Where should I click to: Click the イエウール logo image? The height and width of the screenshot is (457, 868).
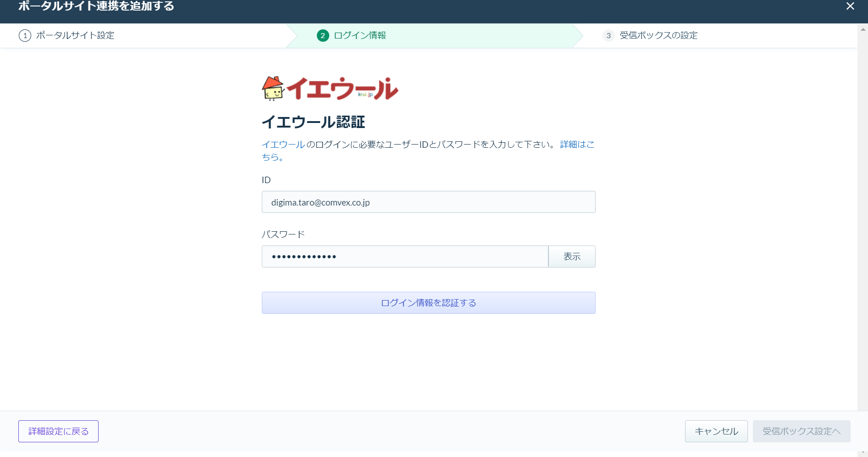click(330, 88)
